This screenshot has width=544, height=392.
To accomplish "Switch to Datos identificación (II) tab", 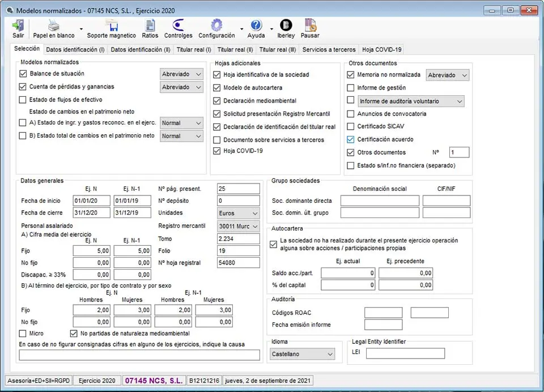I will (141, 50).
